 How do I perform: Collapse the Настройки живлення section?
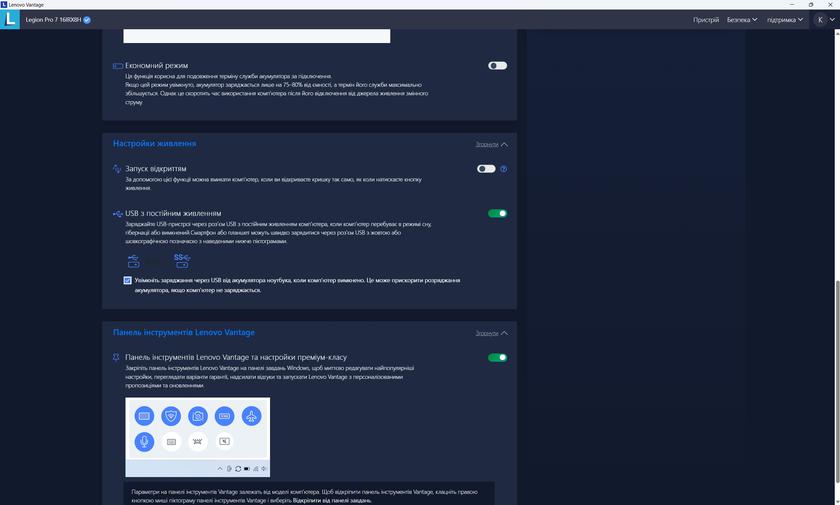(x=491, y=144)
